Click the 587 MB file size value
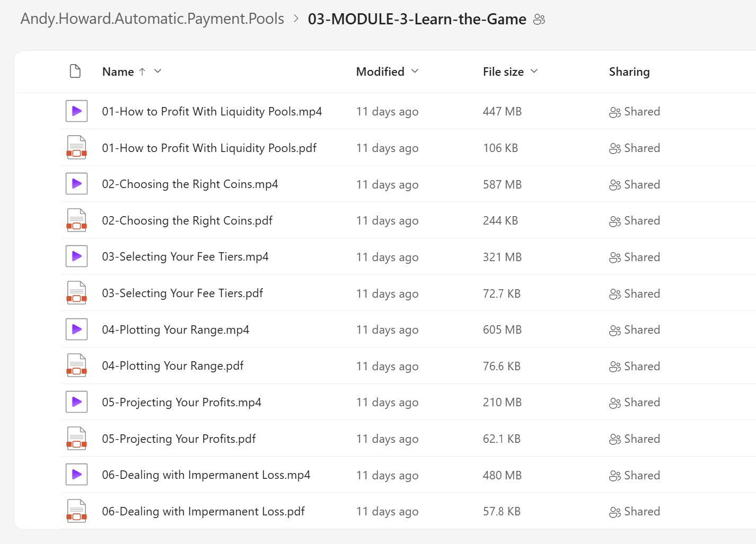 click(x=502, y=185)
